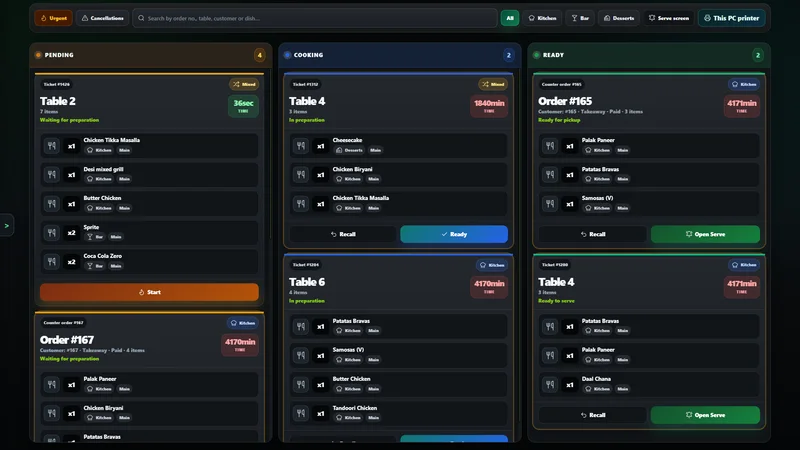
Task: Select the All filter tab
Action: [x=510, y=18]
